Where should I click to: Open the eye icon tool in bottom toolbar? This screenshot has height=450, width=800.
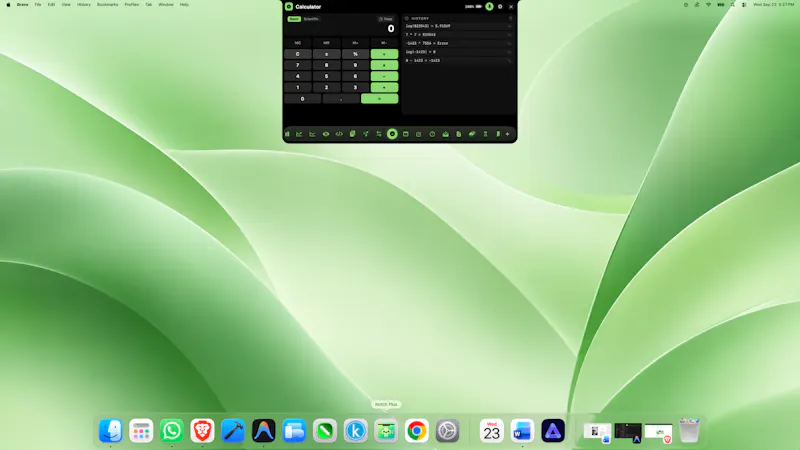coord(326,134)
